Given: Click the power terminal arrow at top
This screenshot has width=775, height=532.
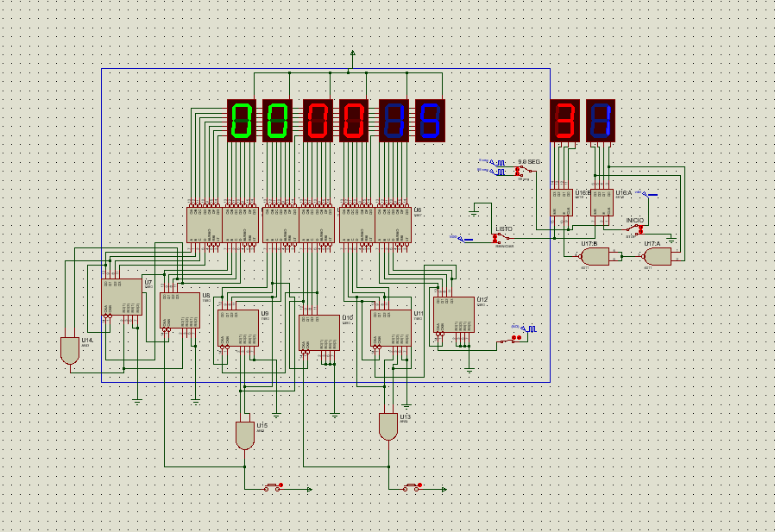Looking at the screenshot, I should click(x=352, y=54).
